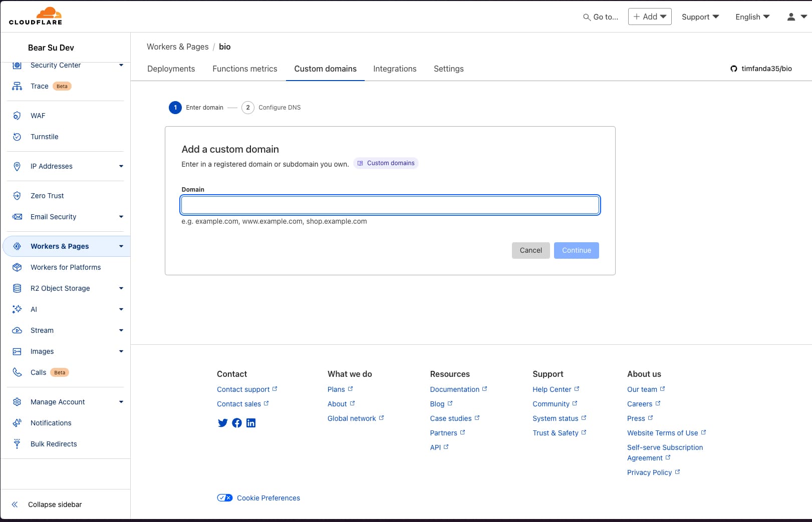Click the Email Security envelope icon
The height and width of the screenshot is (522, 812).
coord(17,217)
